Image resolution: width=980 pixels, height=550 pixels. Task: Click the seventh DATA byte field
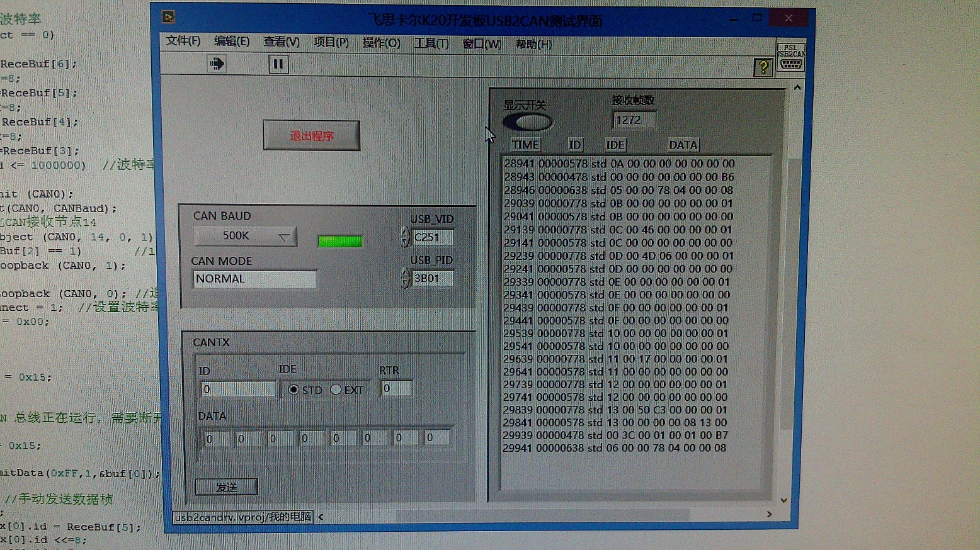click(x=406, y=437)
